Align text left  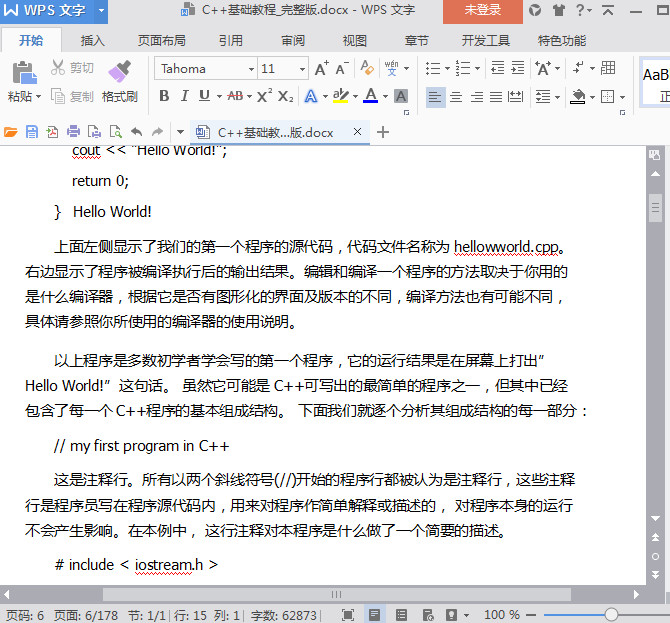pyautogui.click(x=435, y=97)
